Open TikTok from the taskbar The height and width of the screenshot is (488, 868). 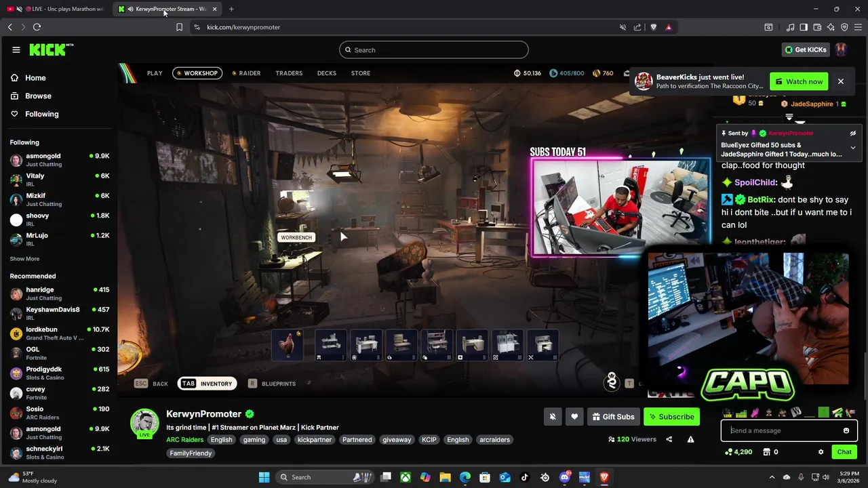pyautogui.click(x=524, y=477)
